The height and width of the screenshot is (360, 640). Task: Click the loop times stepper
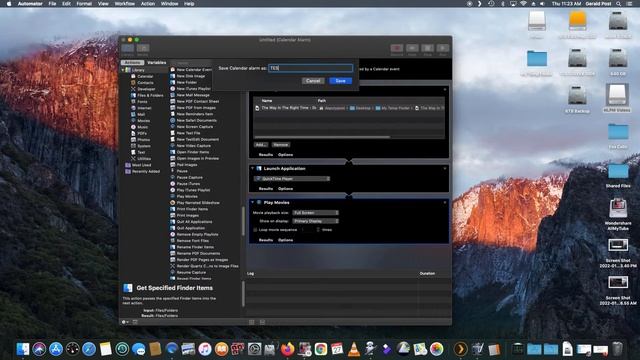318,230
